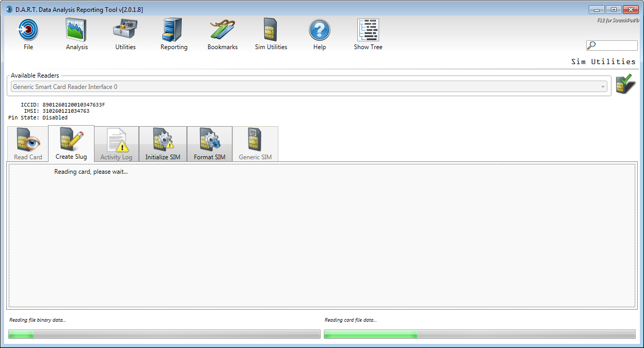Click the IMSI value 310260121034763
The height and width of the screenshot is (348, 644).
point(66,111)
